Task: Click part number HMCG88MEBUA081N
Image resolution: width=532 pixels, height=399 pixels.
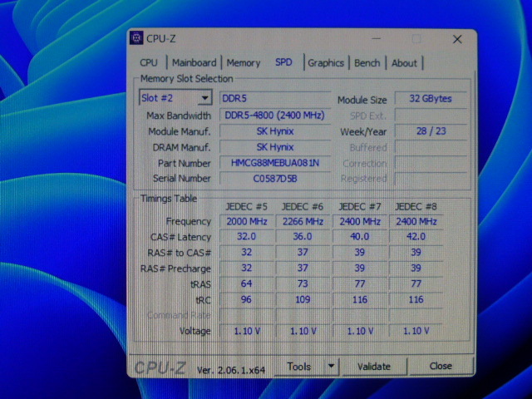Action: tap(275, 163)
